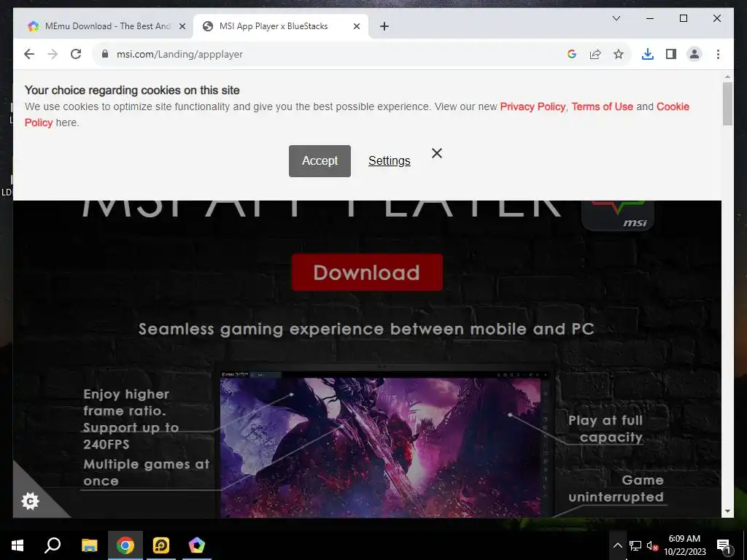This screenshot has height=560, width=747.
Task: Open the Terms of Use link
Action: tap(602, 106)
